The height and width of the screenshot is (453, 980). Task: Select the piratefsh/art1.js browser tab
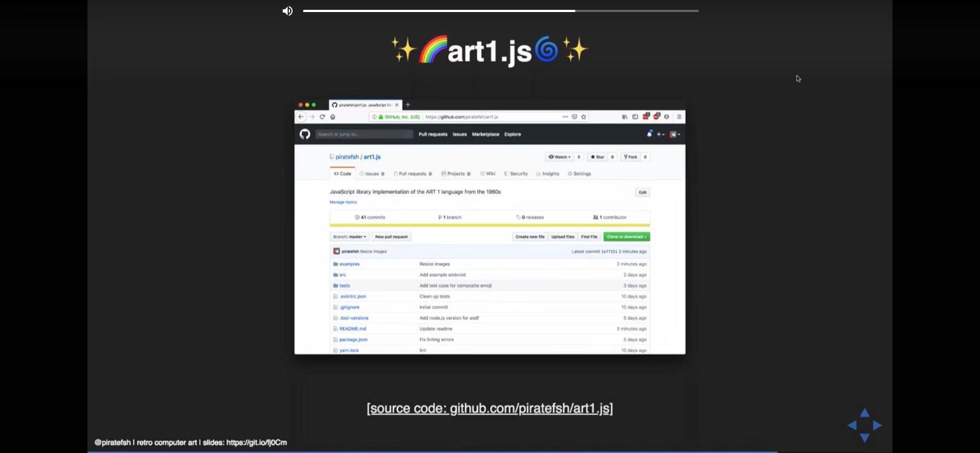(x=366, y=104)
